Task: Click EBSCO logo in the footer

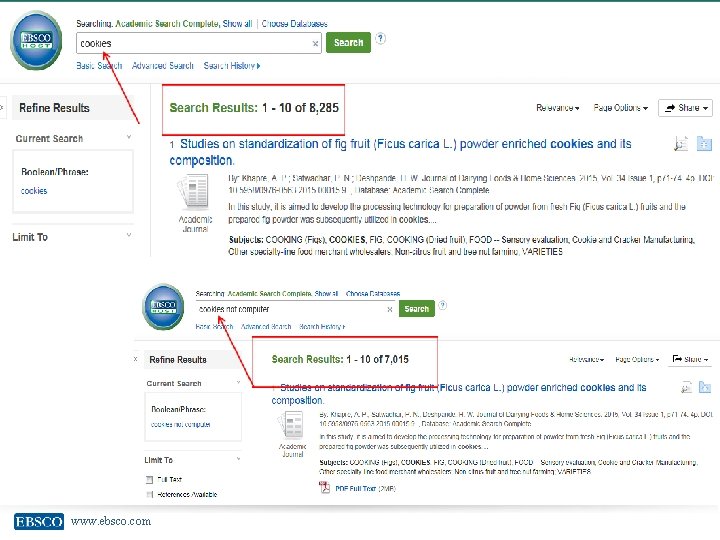Action: pyautogui.click(x=39, y=521)
